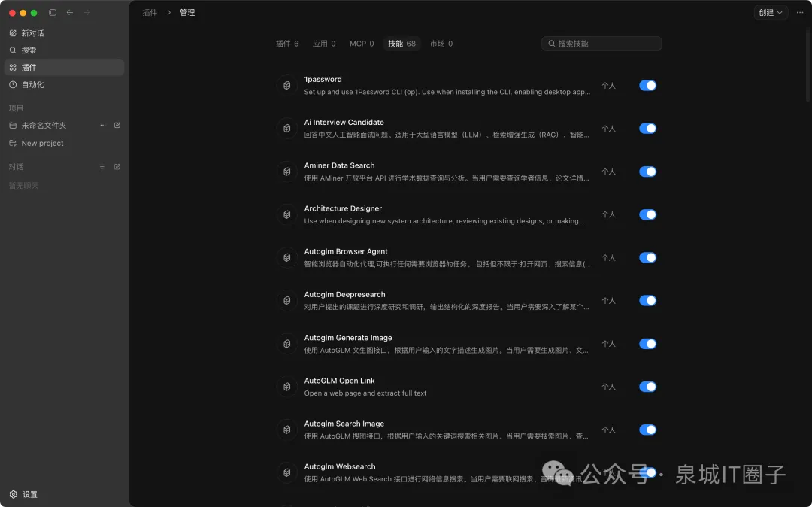Click the 管理 breadcrumb text
This screenshot has height=507, width=812.
pos(187,13)
